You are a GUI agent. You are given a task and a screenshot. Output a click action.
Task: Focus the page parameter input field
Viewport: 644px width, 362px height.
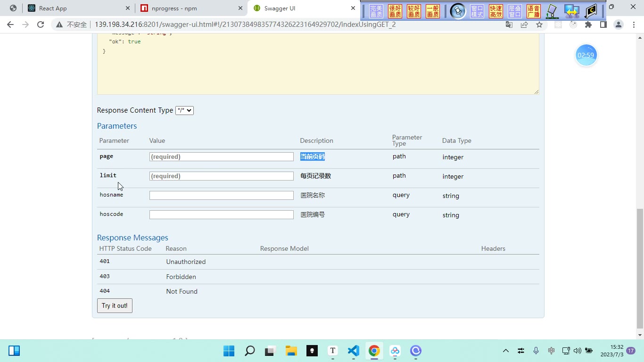222,156
